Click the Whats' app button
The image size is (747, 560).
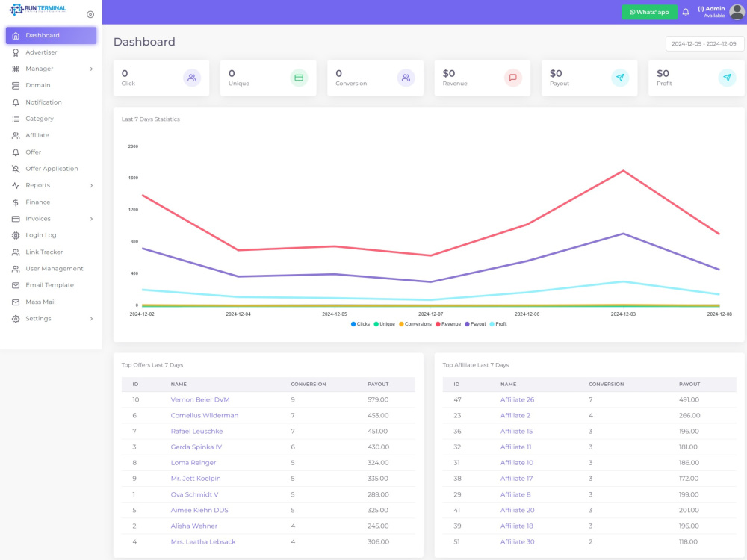[x=649, y=13]
